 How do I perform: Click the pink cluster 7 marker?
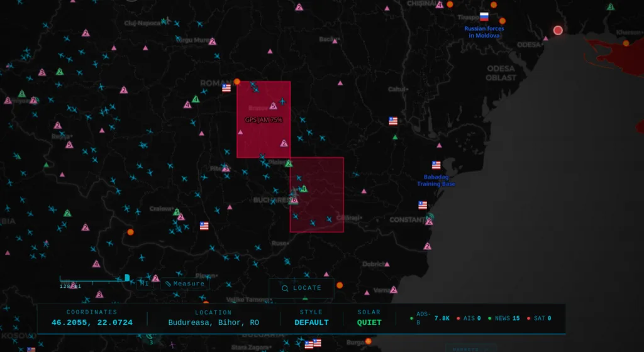pyautogui.click(x=34, y=100)
